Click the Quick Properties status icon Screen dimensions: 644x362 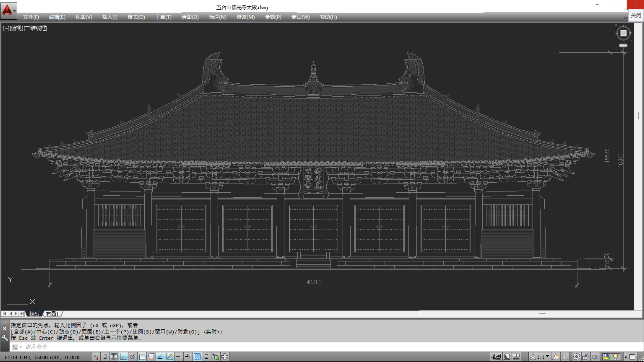206,356
